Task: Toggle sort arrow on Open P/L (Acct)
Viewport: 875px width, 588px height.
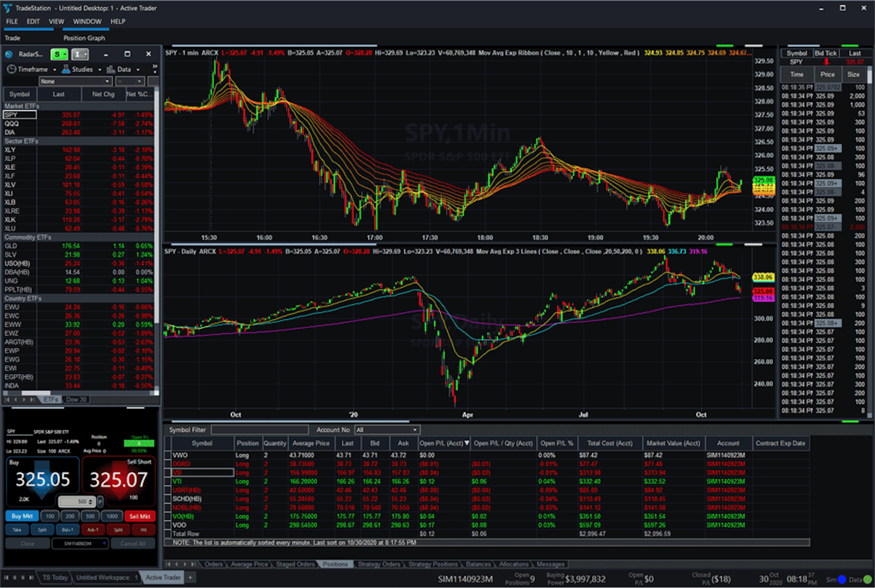Action: (467, 443)
